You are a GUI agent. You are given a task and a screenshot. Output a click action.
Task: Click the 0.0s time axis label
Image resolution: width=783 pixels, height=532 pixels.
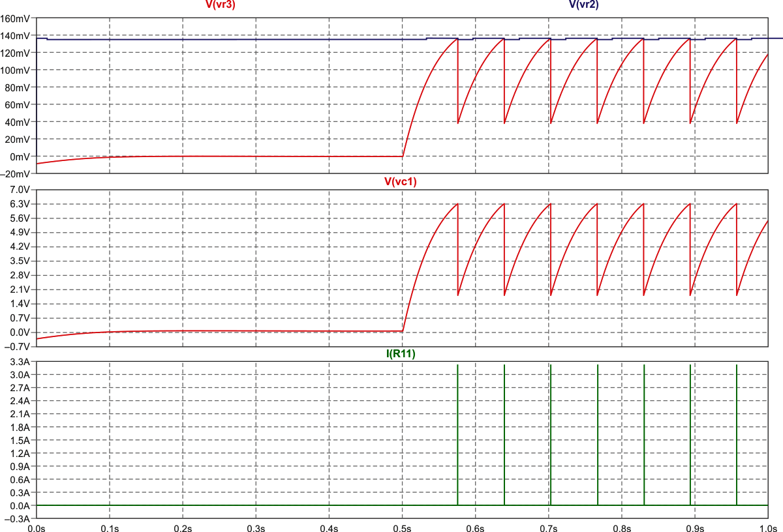[x=36, y=527]
